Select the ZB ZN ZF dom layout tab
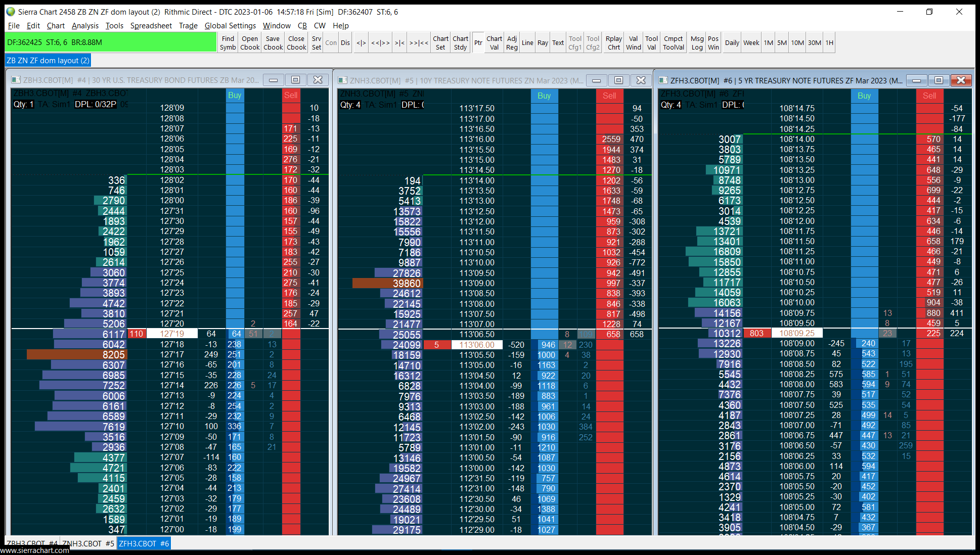Image resolution: width=980 pixels, height=555 pixels. (x=48, y=61)
